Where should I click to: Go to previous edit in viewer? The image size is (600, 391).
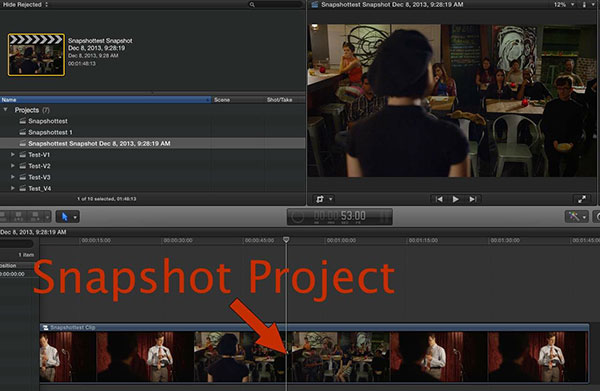[x=439, y=199]
